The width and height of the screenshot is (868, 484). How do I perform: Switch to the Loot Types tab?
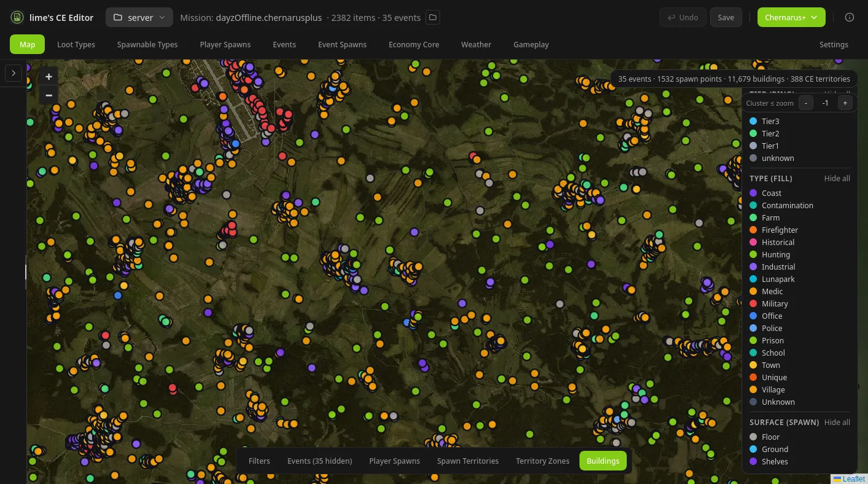pyautogui.click(x=76, y=44)
